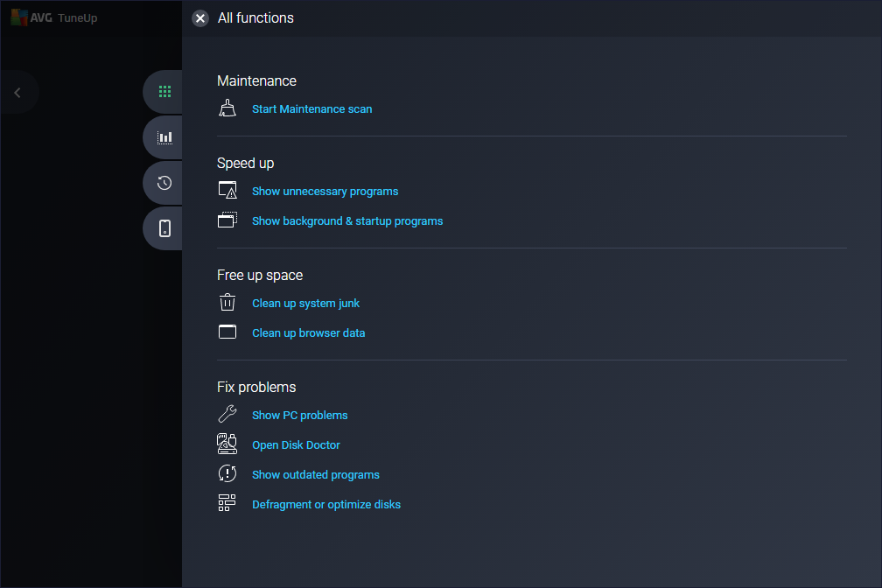Open Disk Doctor
882x588 pixels.
[x=296, y=444]
